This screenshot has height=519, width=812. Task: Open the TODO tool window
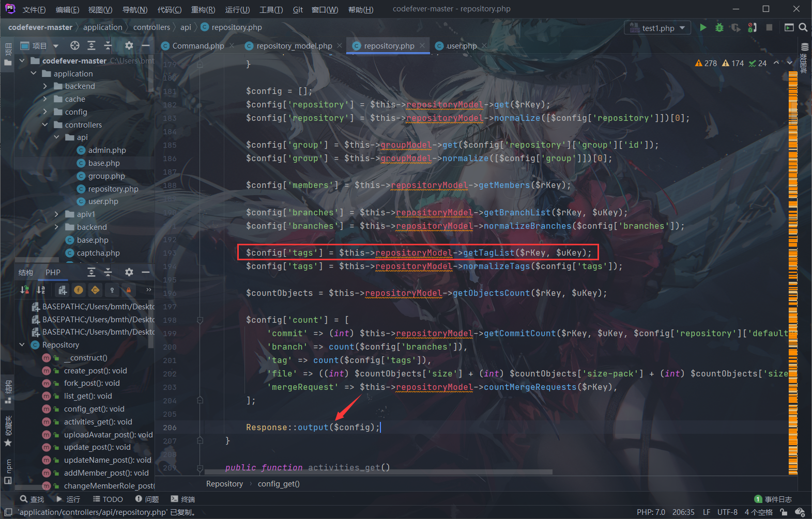point(108,499)
